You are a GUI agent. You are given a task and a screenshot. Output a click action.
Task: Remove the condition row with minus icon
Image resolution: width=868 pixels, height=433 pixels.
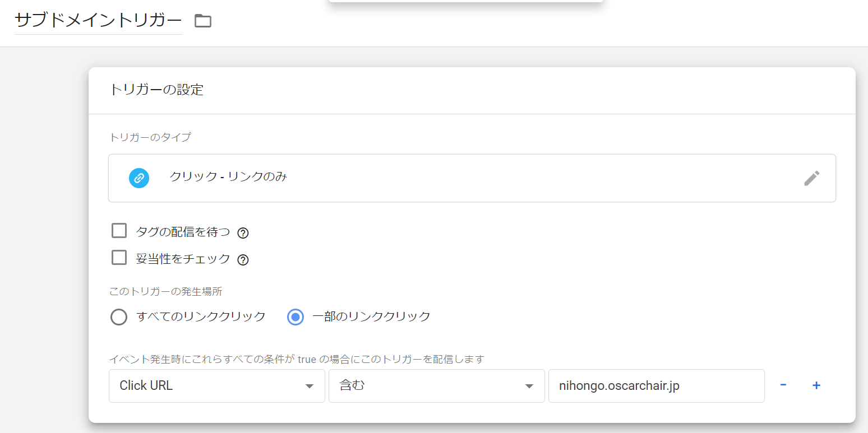tap(783, 385)
